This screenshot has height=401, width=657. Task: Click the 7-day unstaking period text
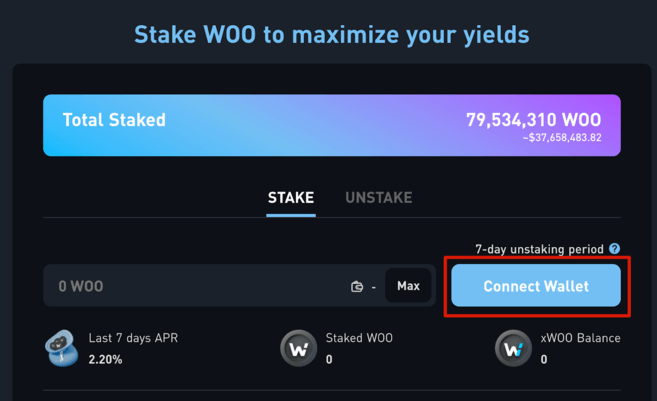pos(539,249)
